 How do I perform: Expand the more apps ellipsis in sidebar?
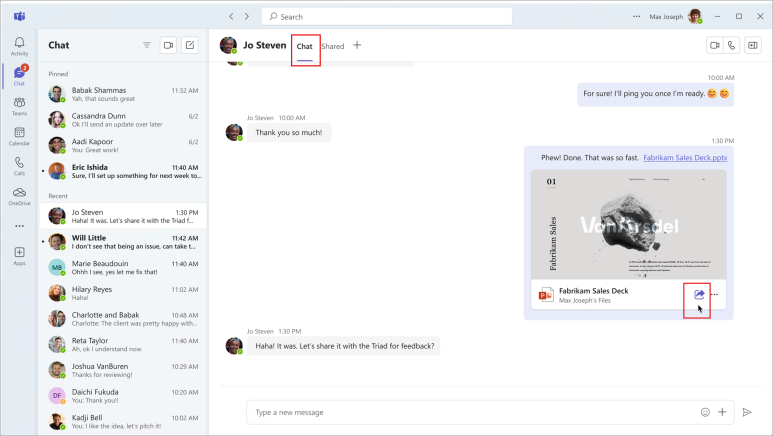19,226
